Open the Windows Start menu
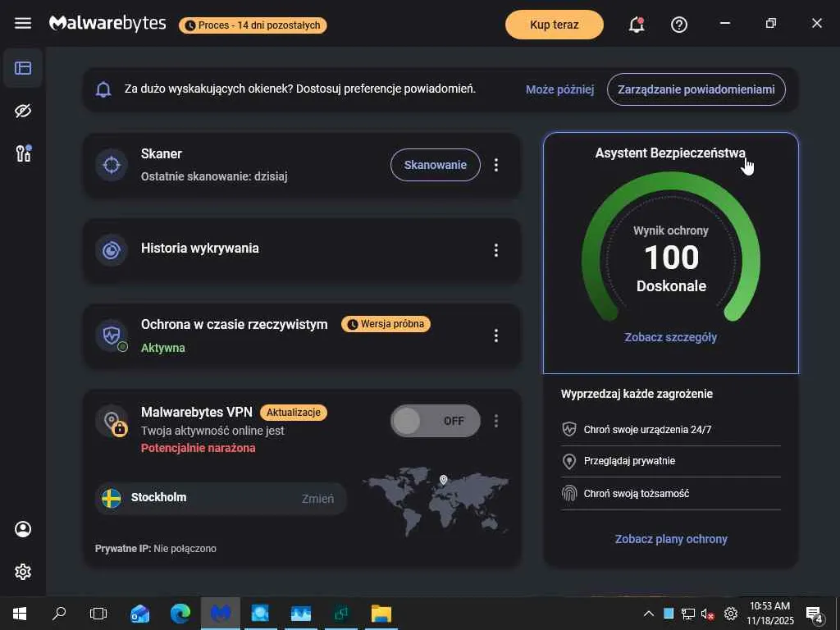The width and height of the screenshot is (840, 630). point(20,614)
